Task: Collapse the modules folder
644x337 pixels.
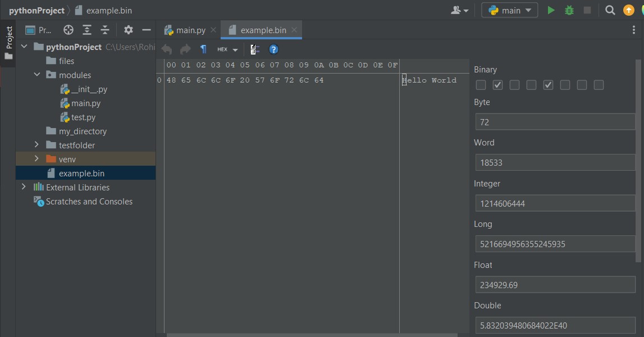Action: pyautogui.click(x=37, y=75)
